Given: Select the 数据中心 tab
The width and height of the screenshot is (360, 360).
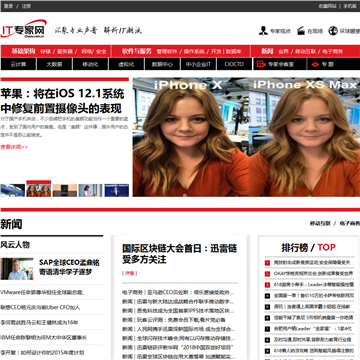Looking at the screenshot, I should 162,64.
